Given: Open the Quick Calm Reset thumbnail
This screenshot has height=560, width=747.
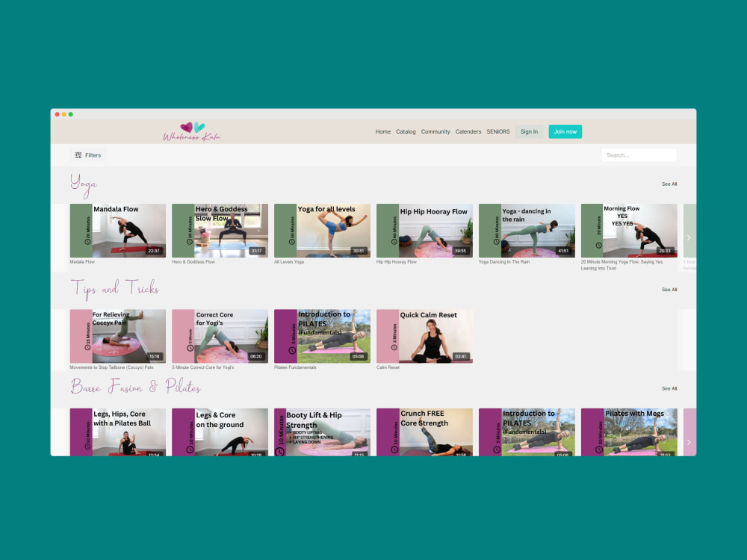Looking at the screenshot, I should [x=424, y=336].
